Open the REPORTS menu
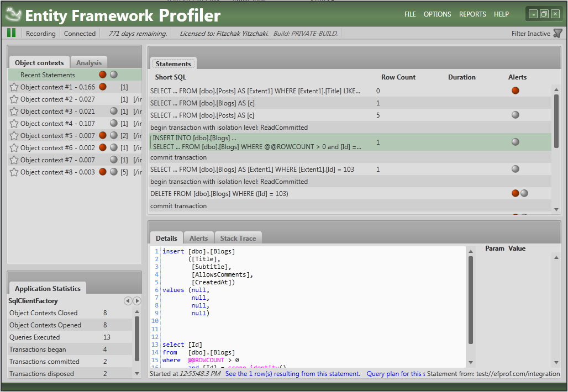This screenshot has width=568, height=392. point(472,14)
